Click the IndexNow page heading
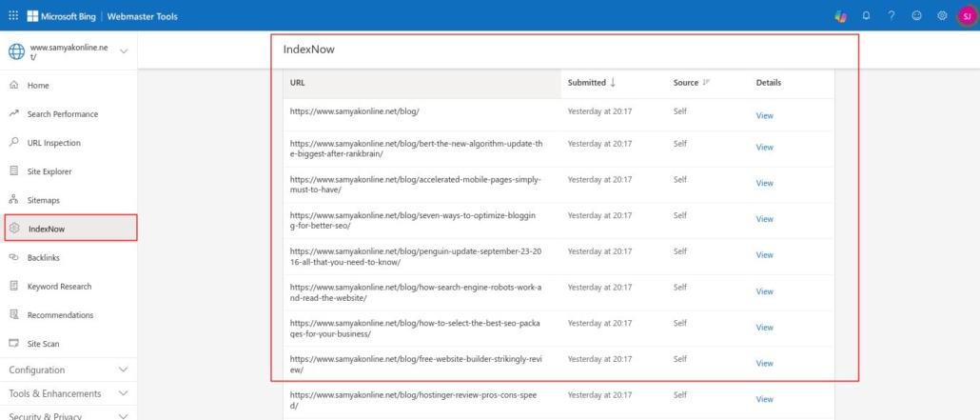The width and height of the screenshot is (980, 420). 309,50
